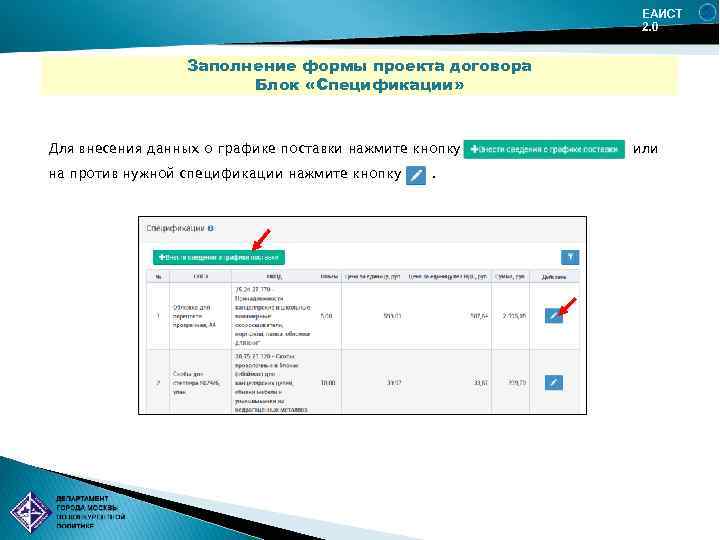Click the subtitle Блок «Спецификации»

(360, 85)
